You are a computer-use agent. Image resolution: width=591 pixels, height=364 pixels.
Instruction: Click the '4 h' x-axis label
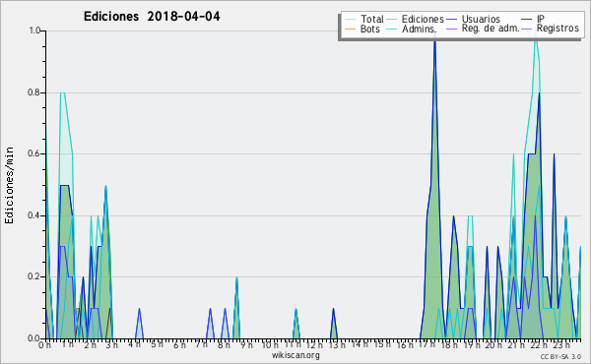[x=134, y=344]
